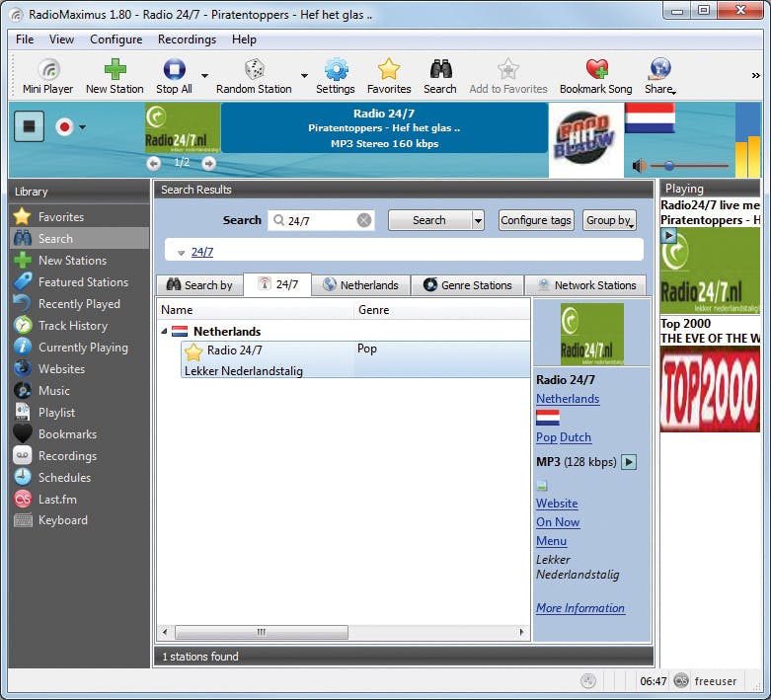Click the Configure tags button
The height and width of the screenshot is (700, 771).
(536, 220)
